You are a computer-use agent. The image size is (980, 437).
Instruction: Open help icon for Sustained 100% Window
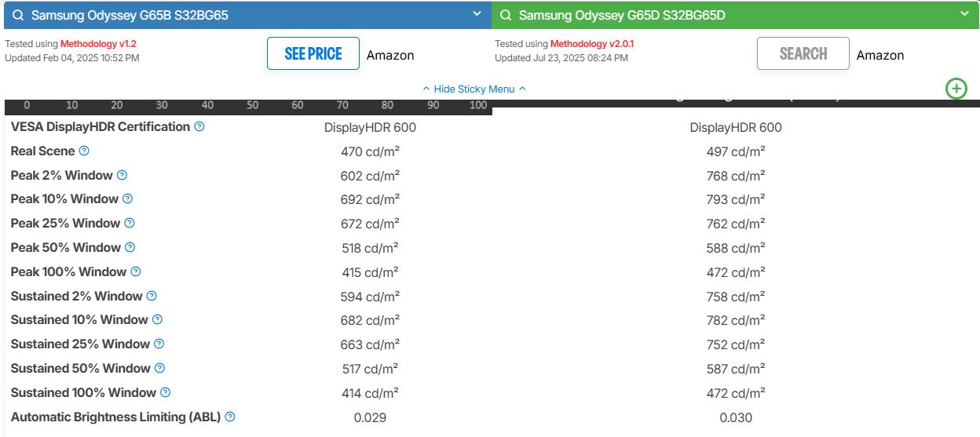165,392
